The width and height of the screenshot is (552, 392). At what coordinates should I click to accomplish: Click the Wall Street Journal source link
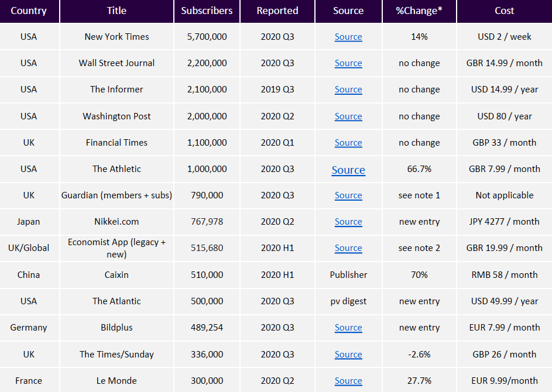tap(348, 63)
